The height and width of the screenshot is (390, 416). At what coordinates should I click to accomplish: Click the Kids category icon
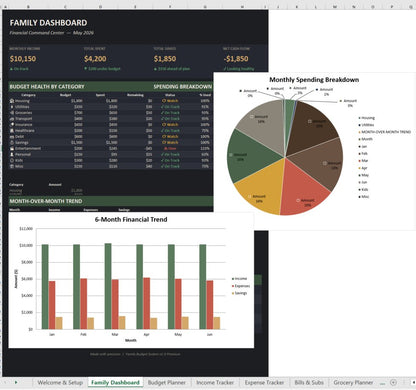(12, 160)
